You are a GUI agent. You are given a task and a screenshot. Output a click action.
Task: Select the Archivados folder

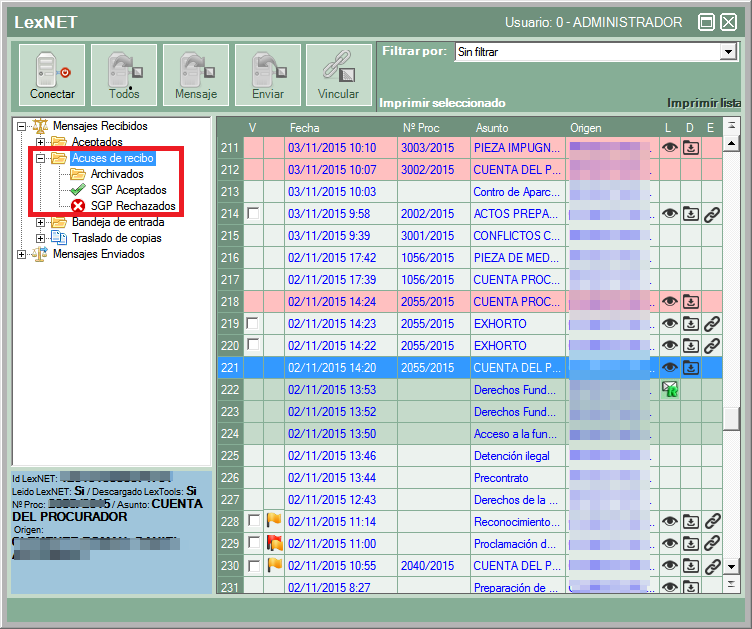tap(117, 174)
